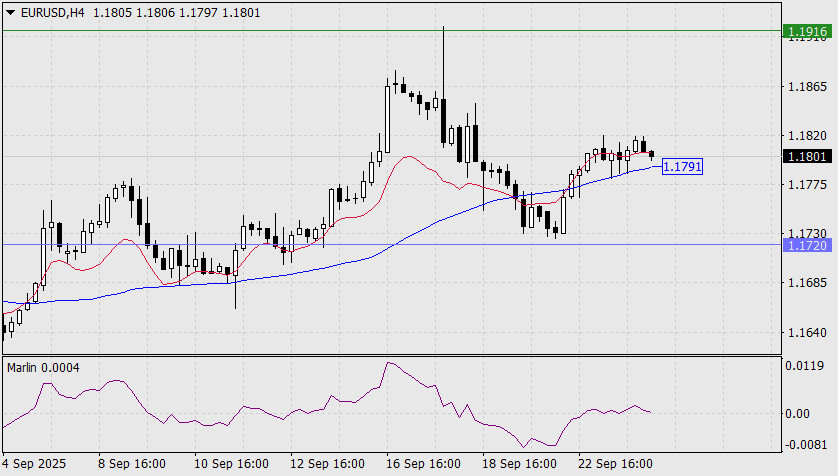The width and height of the screenshot is (838, 476).
Task: Select the green 1.1916 price label
Action: click(807, 32)
